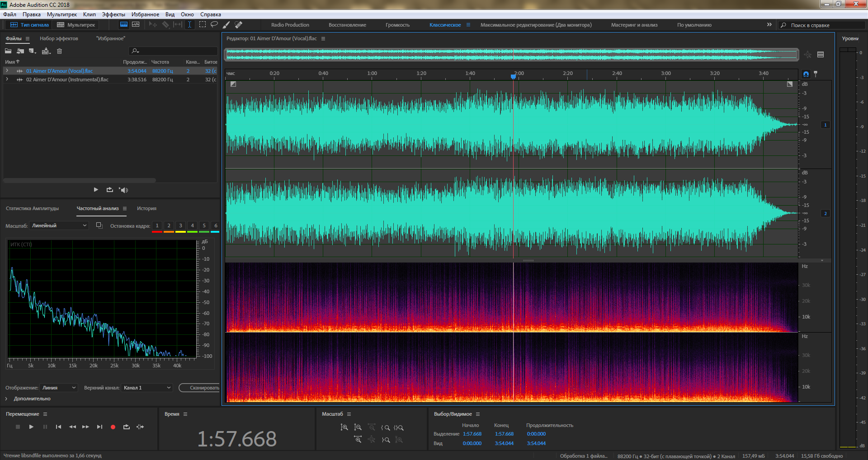Open the Мультитрек menu
Image resolution: width=868 pixels, height=460 pixels.
click(62, 14)
